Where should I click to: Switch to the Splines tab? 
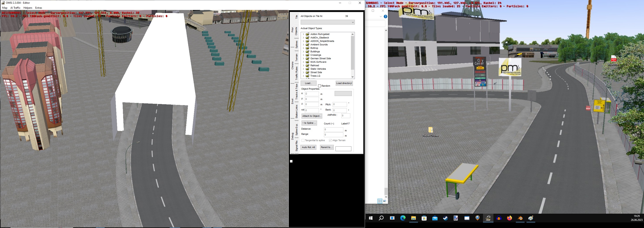pos(297,44)
